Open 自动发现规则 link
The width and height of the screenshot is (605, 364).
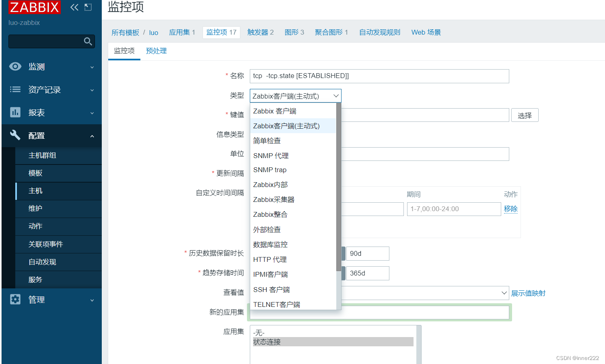(380, 32)
